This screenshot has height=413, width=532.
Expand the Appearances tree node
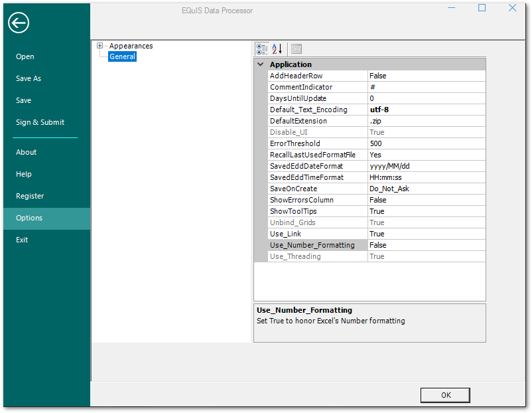click(100, 46)
